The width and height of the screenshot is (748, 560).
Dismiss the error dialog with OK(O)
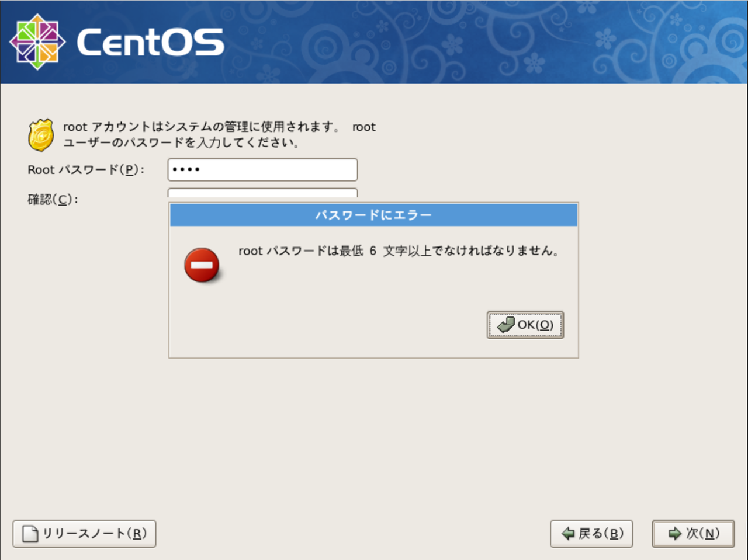[524, 325]
